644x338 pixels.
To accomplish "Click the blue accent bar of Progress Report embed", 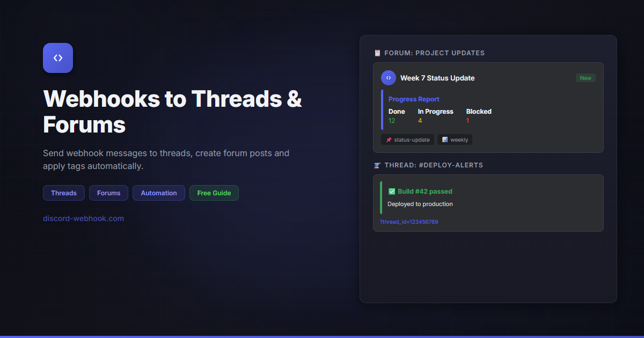I will point(382,110).
